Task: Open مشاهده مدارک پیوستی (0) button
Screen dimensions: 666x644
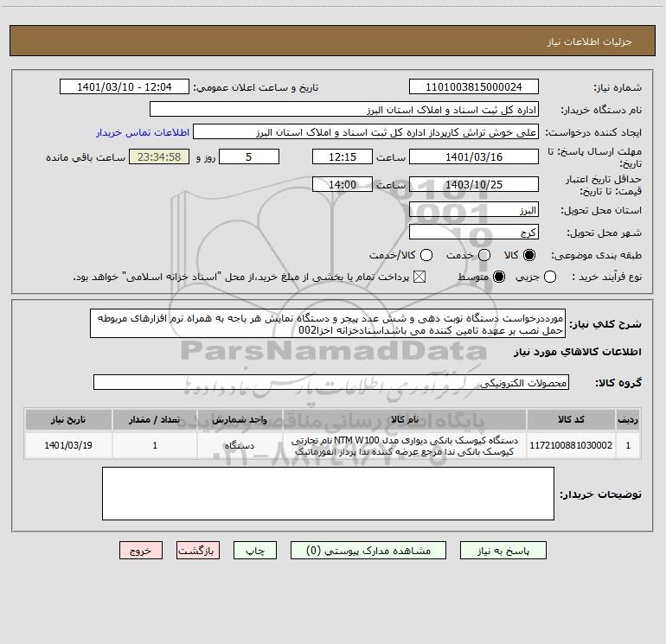Action: click(x=368, y=550)
